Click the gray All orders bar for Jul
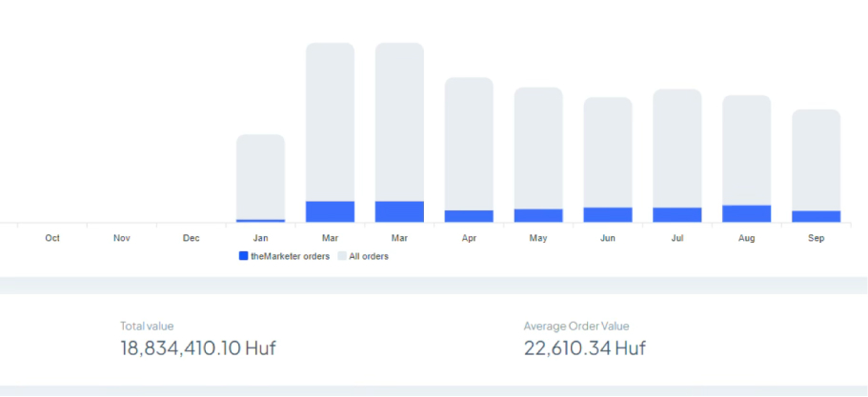868x397 pixels. pyautogui.click(x=676, y=148)
